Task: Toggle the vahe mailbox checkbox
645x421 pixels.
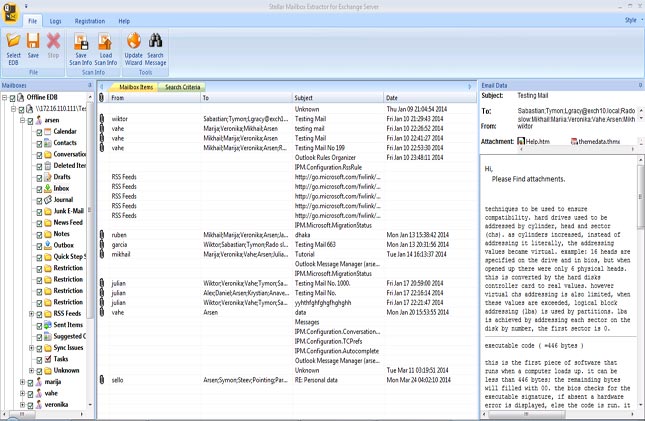Action: click(30, 394)
